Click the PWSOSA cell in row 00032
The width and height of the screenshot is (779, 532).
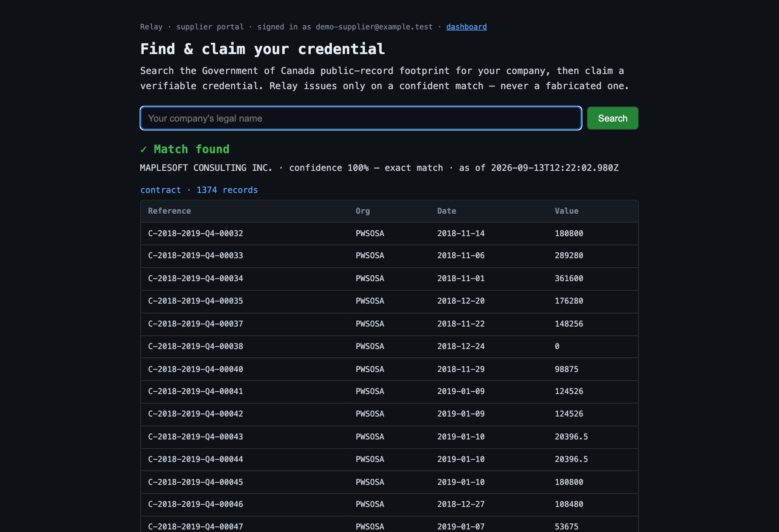click(x=370, y=234)
